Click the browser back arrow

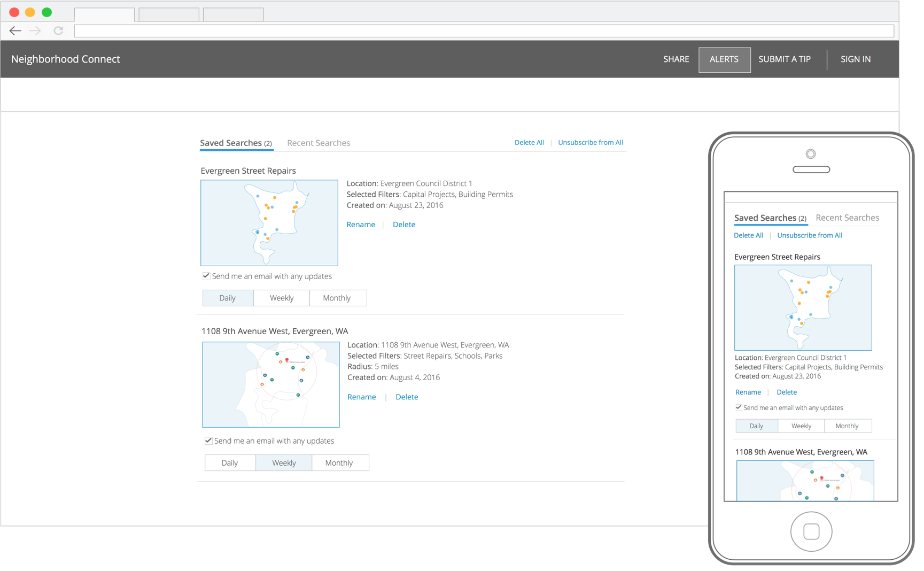click(15, 31)
